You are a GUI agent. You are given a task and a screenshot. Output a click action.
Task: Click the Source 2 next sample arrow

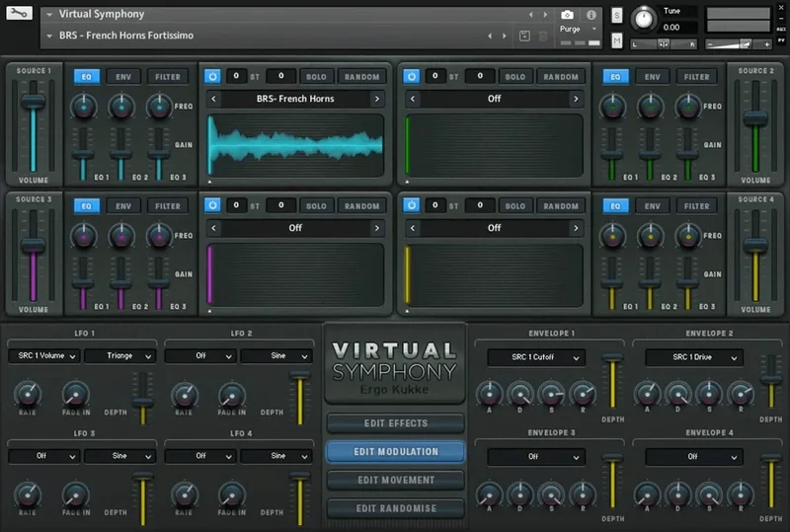pos(576,99)
